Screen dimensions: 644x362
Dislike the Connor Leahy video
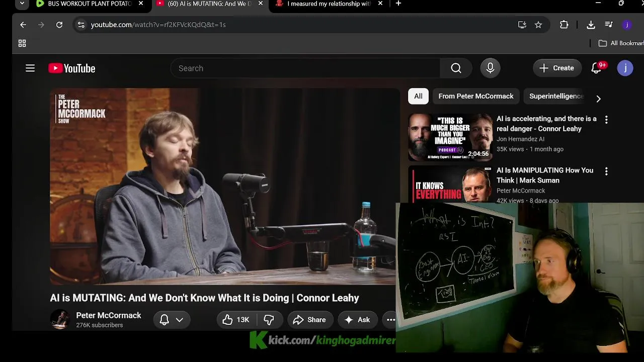(x=269, y=320)
